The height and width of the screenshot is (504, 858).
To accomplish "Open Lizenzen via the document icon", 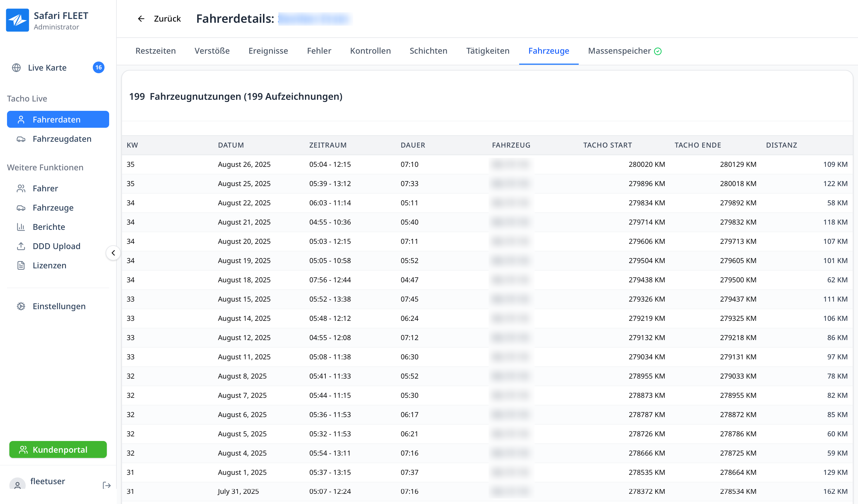I will pos(21,265).
